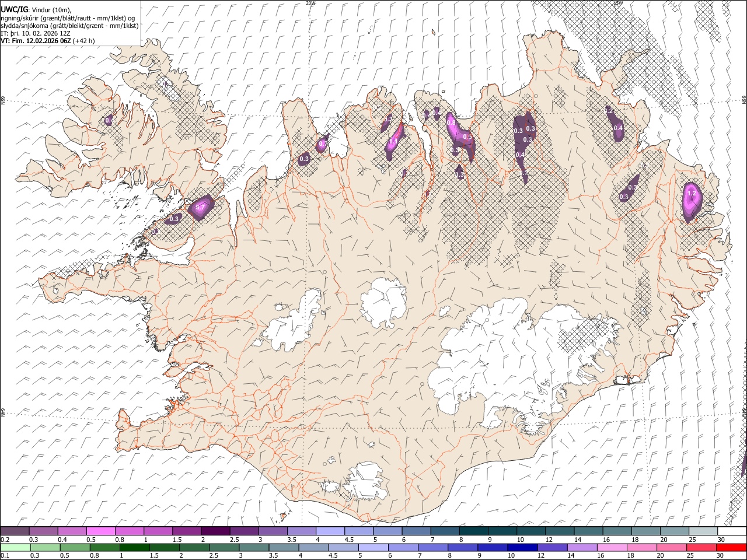Pick the pale green first swatch of the rain legend
This screenshot has width=747, height=560.
pyautogui.click(x=15, y=547)
